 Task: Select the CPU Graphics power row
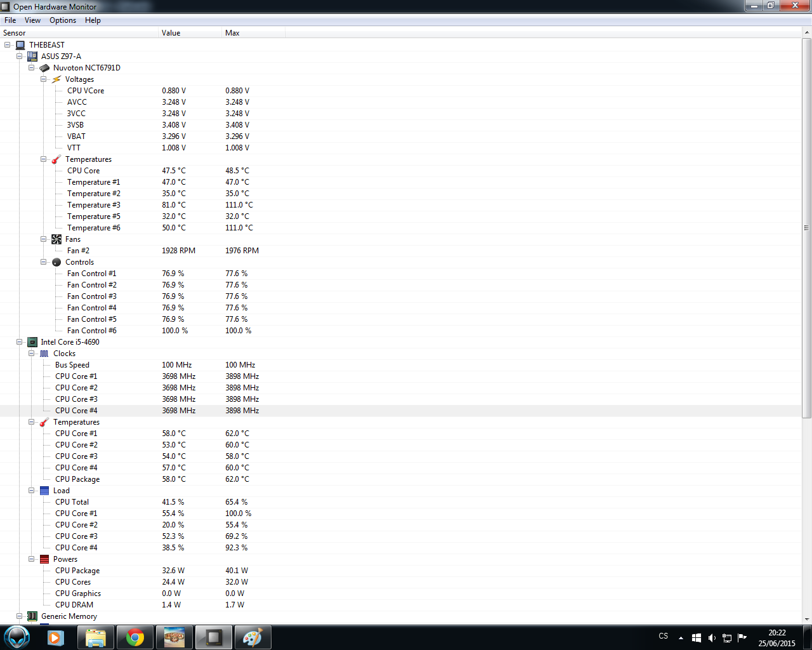pyautogui.click(x=401, y=594)
